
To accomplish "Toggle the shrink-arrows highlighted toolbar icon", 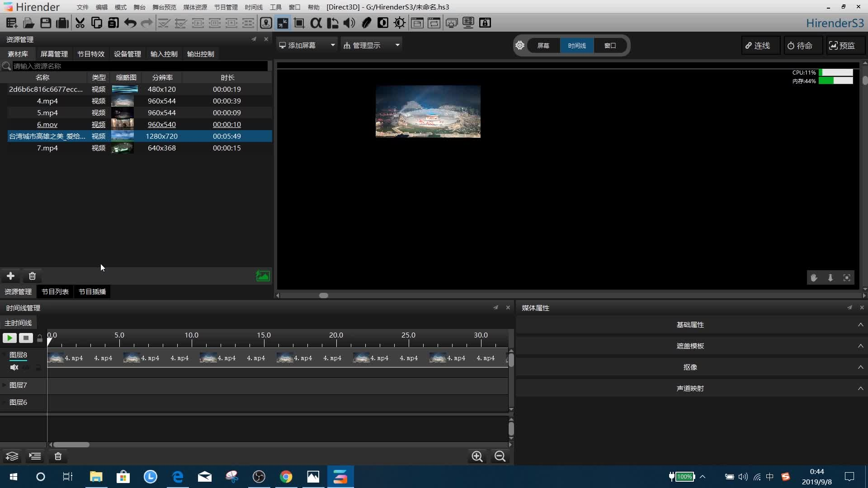I will click(283, 23).
